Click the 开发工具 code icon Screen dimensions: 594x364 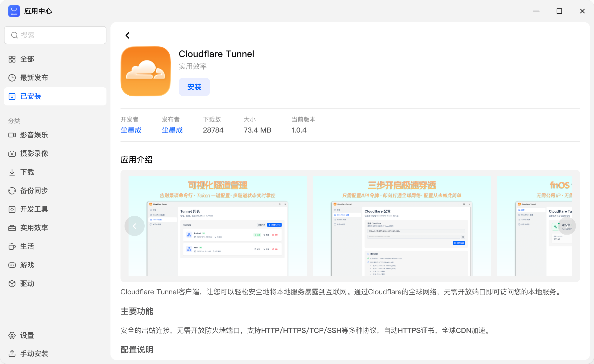(12, 209)
